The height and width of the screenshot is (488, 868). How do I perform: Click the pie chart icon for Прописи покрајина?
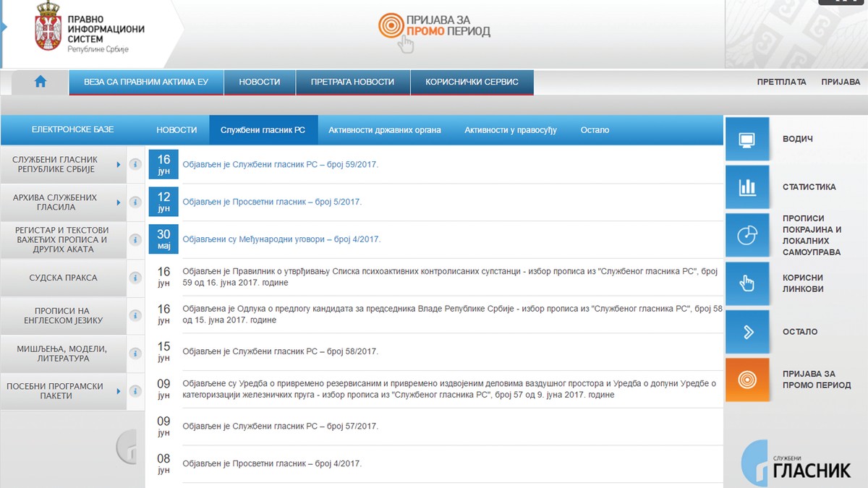click(748, 235)
